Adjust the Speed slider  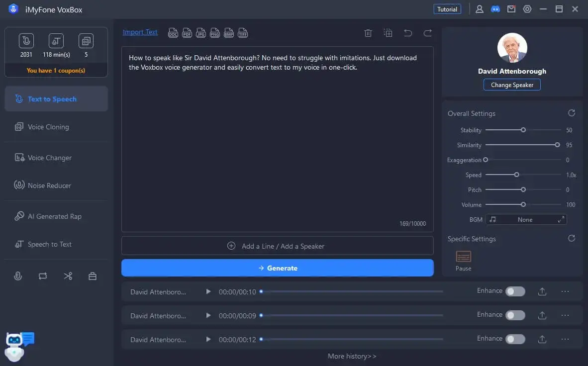coord(523,175)
